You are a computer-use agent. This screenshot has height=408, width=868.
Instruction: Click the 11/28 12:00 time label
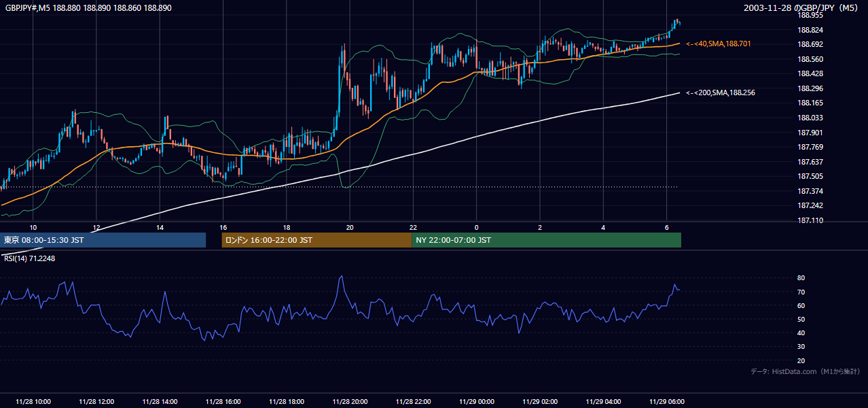tap(96, 401)
